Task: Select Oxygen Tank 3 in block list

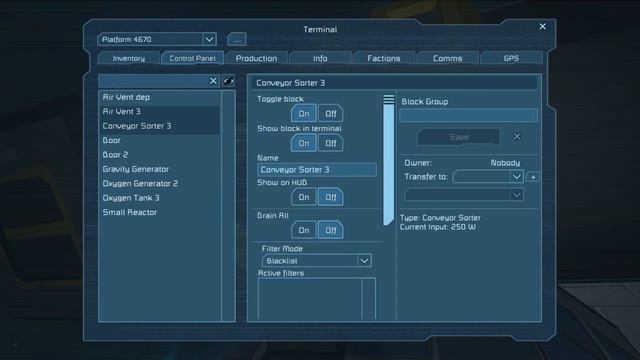Action: click(159, 198)
